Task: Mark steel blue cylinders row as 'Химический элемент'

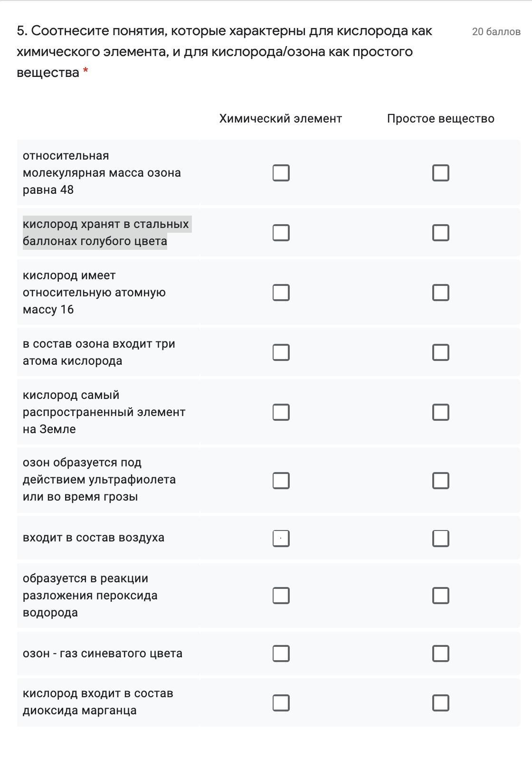Action: [x=281, y=233]
